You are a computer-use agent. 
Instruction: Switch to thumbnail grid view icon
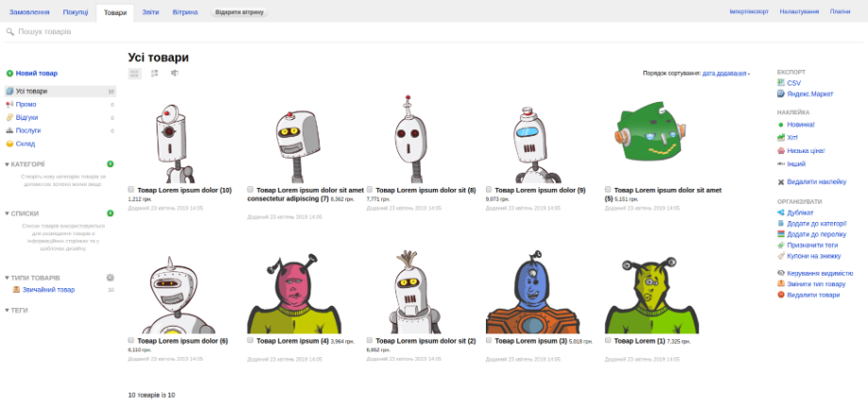tap(135, 73)
